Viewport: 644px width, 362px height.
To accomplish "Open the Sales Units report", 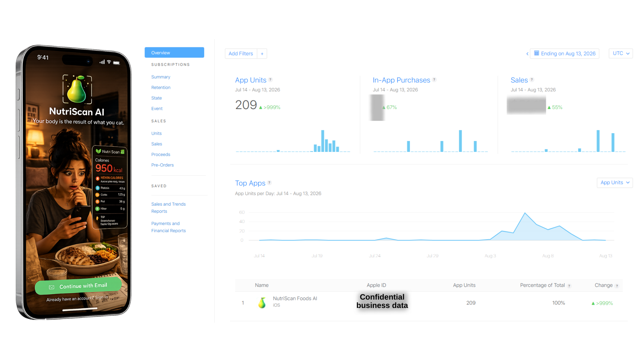I will click(x=156, y=134).
